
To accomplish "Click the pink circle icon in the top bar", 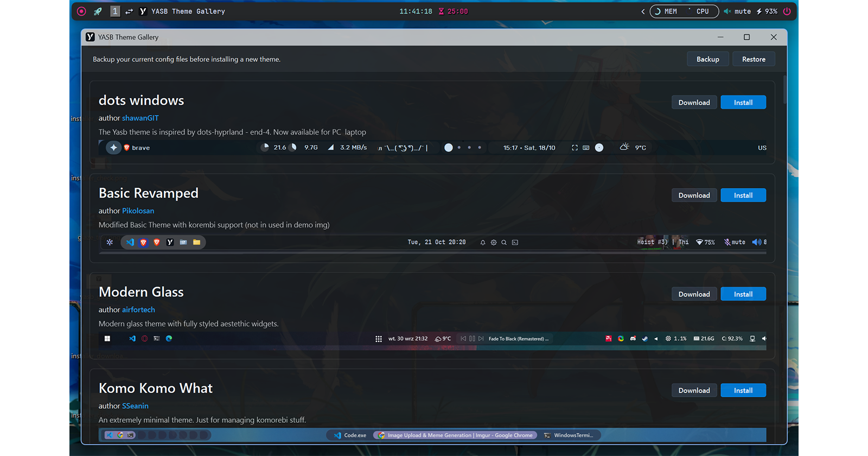I will click(x=81, y=11).
